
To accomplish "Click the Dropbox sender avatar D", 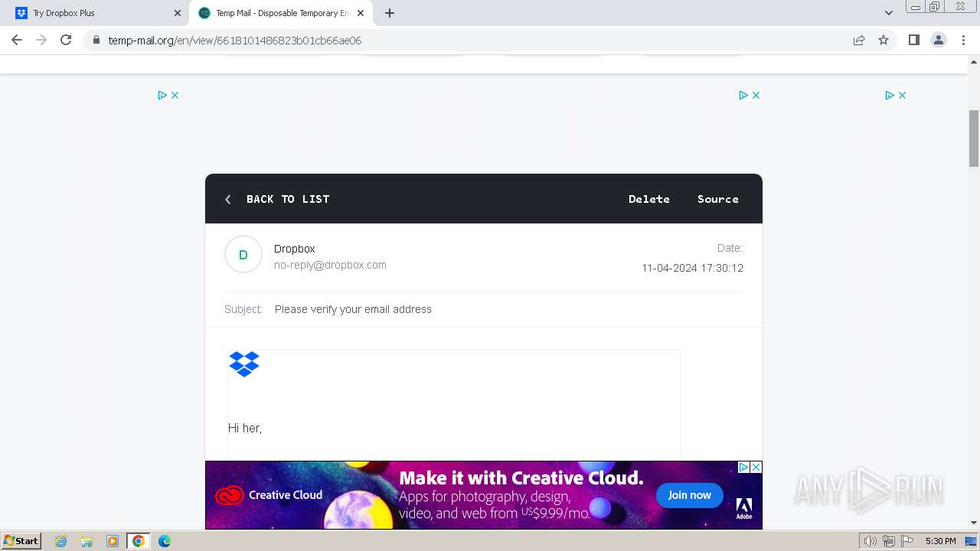I will (243, 254).
